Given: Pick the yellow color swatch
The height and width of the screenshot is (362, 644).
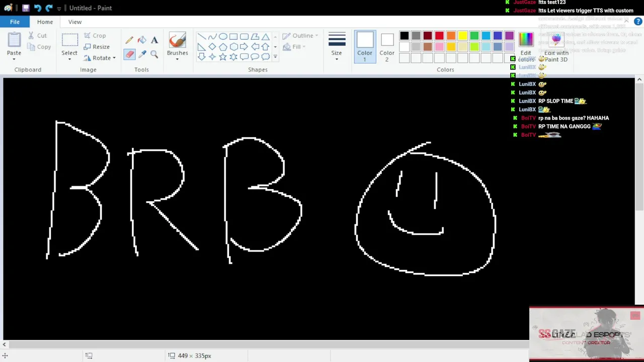Looking at the screenshot, I should (462, 36).
